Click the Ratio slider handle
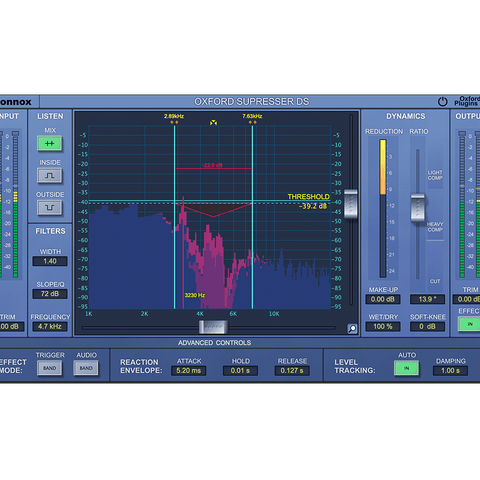The image size is (480, 480). coord(417,207)
